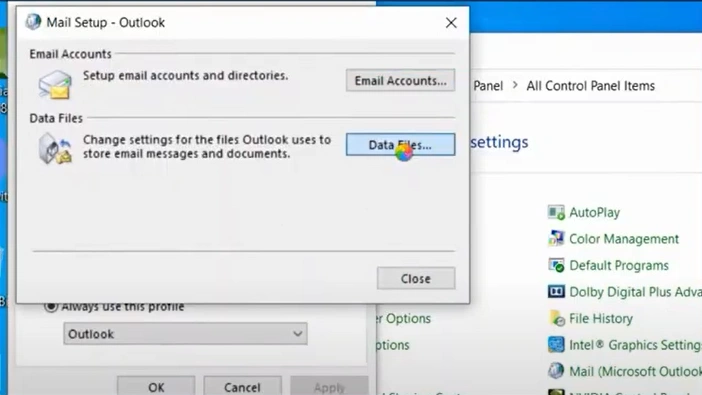This screenshot has width=702, height=395.
Task: Open Mail (Microsoft Outlook) Control Panel item
Action: [635, 371]
